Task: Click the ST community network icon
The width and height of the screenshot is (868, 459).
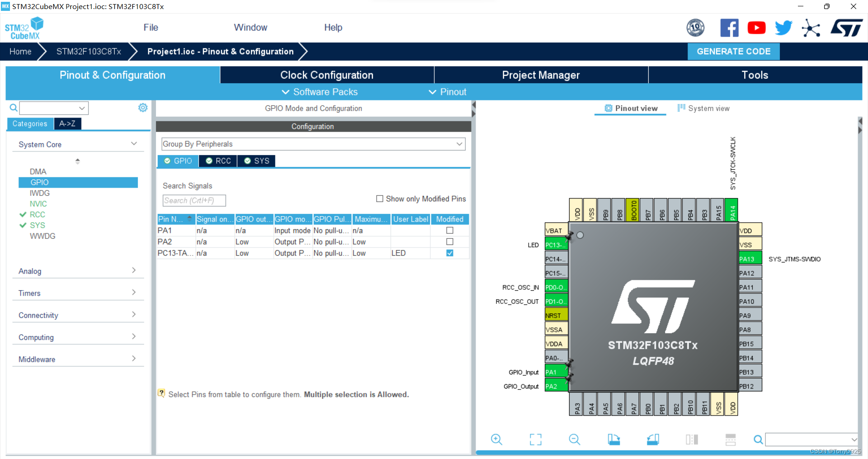Action: (811, 28)
